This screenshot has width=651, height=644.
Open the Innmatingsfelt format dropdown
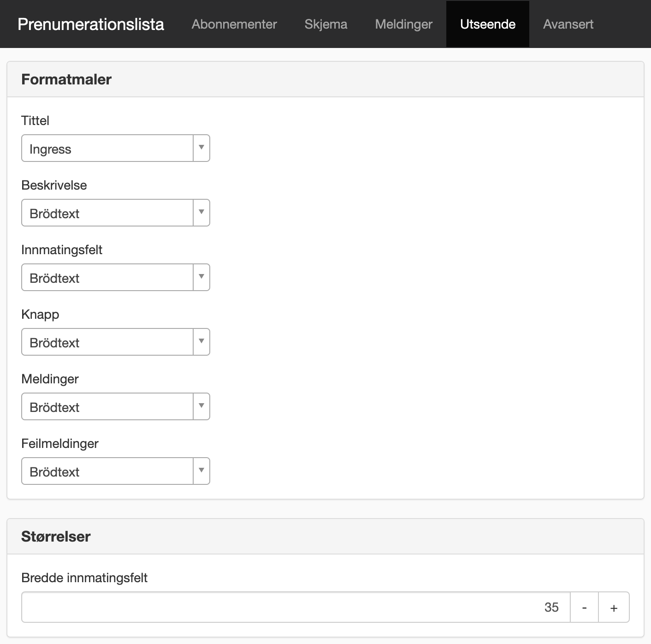116,277
